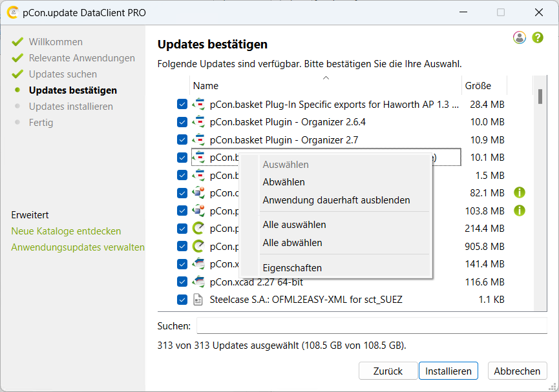559x392 pixels.
Task: Select Fertig wizard step
Action: [41, 123]
